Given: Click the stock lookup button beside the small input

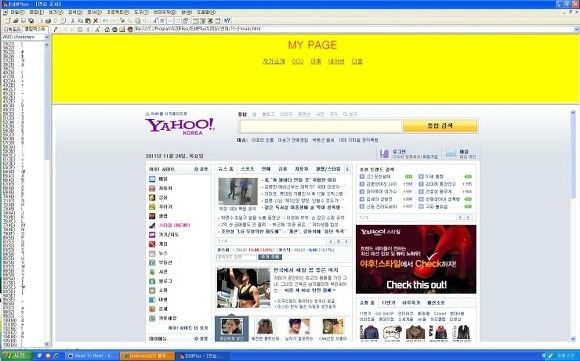Looking at the screenshot, I should (270, 257).
